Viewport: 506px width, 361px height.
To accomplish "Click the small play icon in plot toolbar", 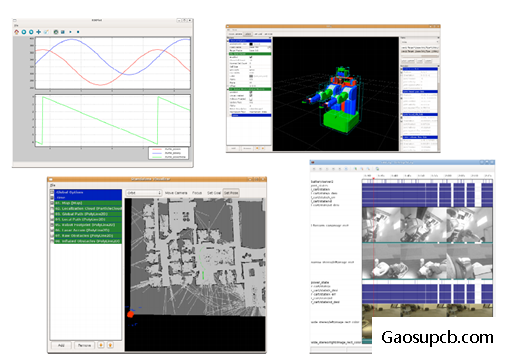I will click(x=70, y=32).
